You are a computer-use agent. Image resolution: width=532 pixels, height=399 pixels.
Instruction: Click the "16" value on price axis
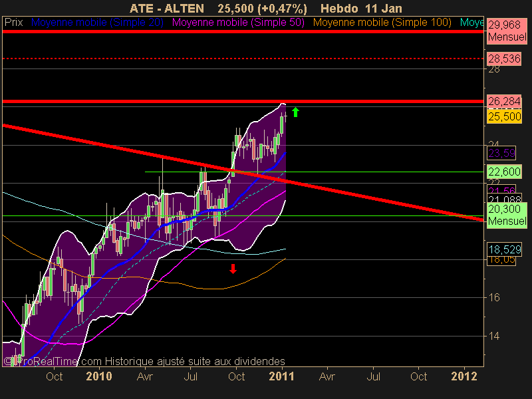[x=494, y=297]
